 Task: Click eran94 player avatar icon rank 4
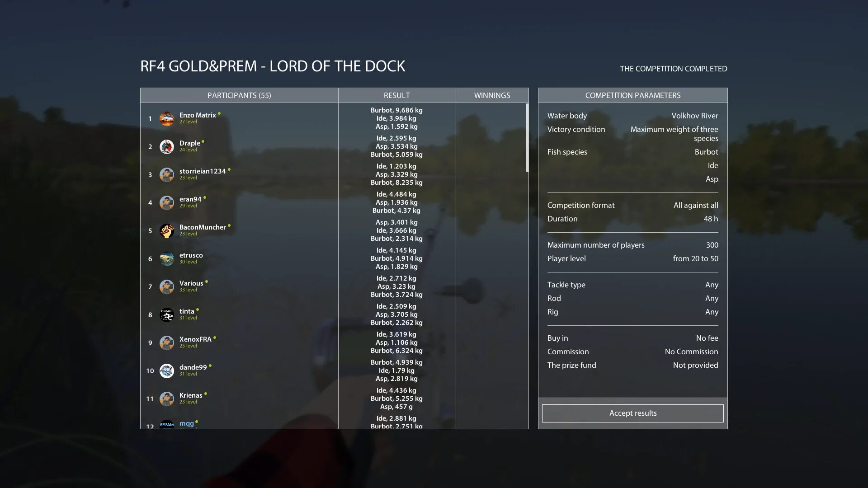[x=166, y=202]
